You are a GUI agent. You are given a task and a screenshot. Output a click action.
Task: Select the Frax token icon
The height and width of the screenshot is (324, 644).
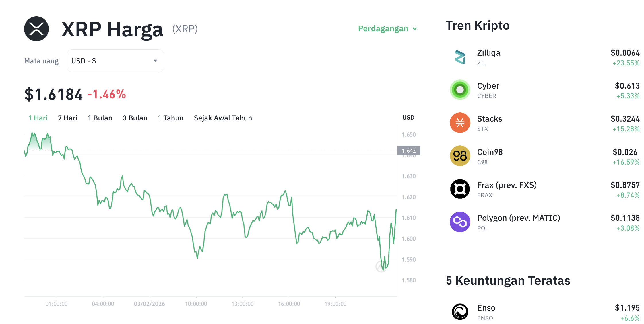460,189
